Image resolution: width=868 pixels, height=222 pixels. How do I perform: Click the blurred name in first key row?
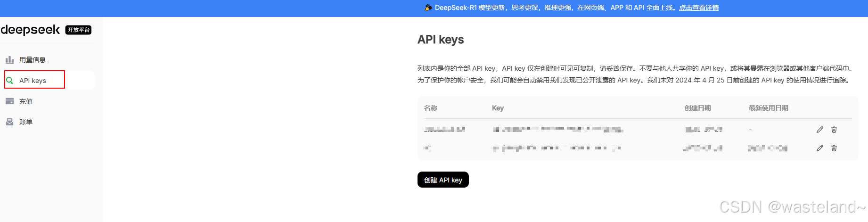point(444,129)
